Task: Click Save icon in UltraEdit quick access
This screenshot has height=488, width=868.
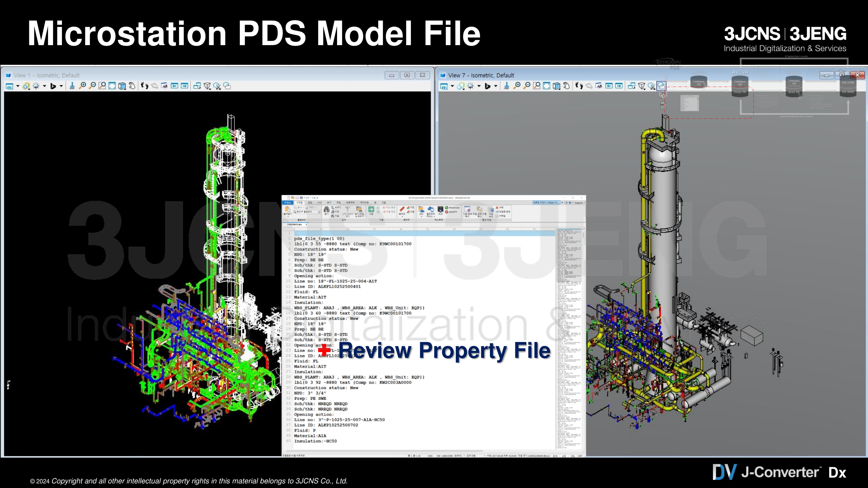Action: coord(297,198)
